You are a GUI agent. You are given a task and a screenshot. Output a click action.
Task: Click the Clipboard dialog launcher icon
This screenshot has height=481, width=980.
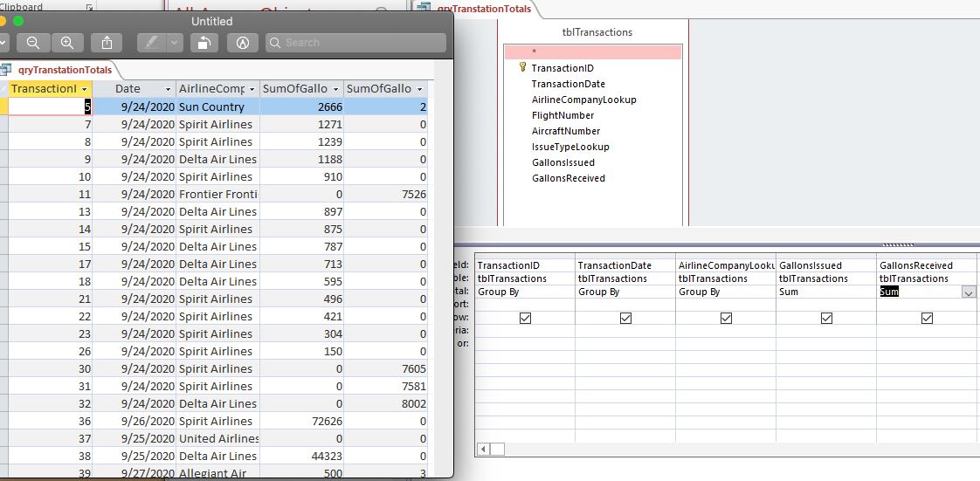tap(90, 7)
